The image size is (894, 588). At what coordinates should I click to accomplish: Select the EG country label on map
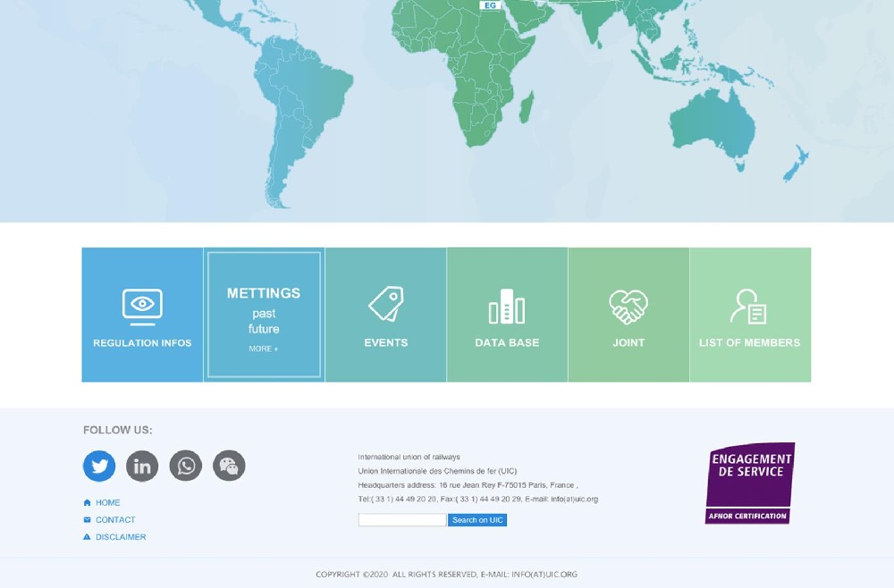[x=490, y=5]
